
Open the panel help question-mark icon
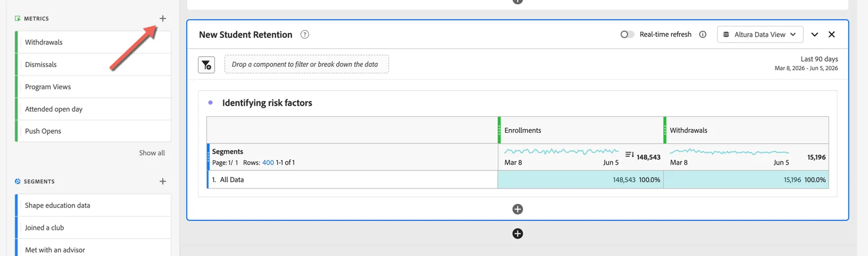tap(305, 35)
